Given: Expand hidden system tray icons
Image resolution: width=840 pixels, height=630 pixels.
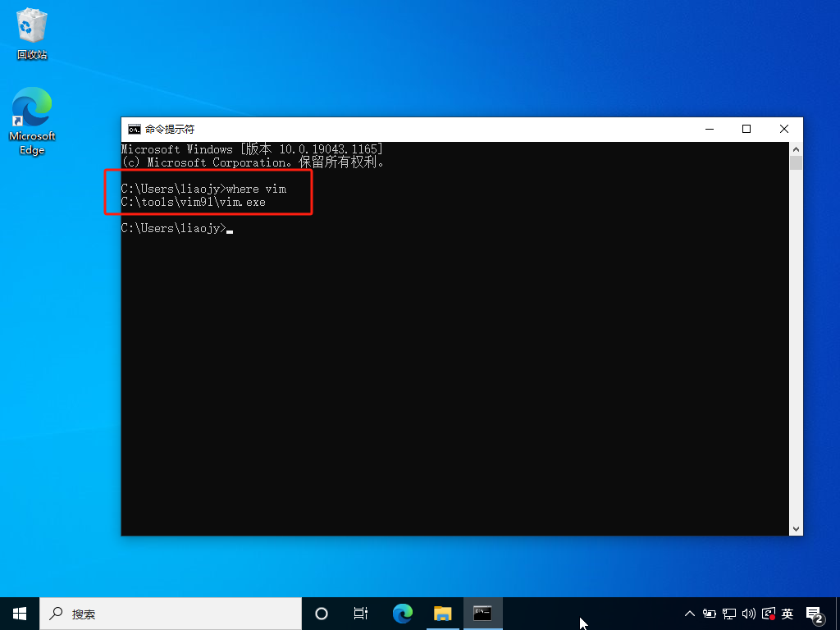Looking at the screenshot, I should [x=689, y=614].
